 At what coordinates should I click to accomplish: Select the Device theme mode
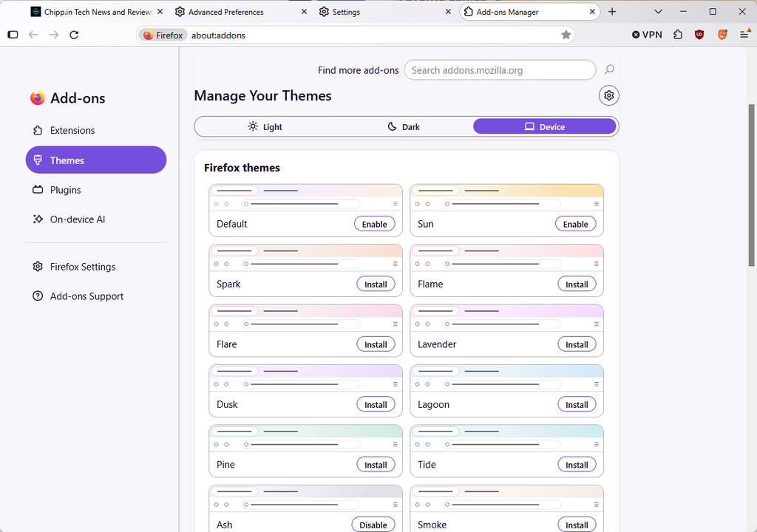pos(545,127)
